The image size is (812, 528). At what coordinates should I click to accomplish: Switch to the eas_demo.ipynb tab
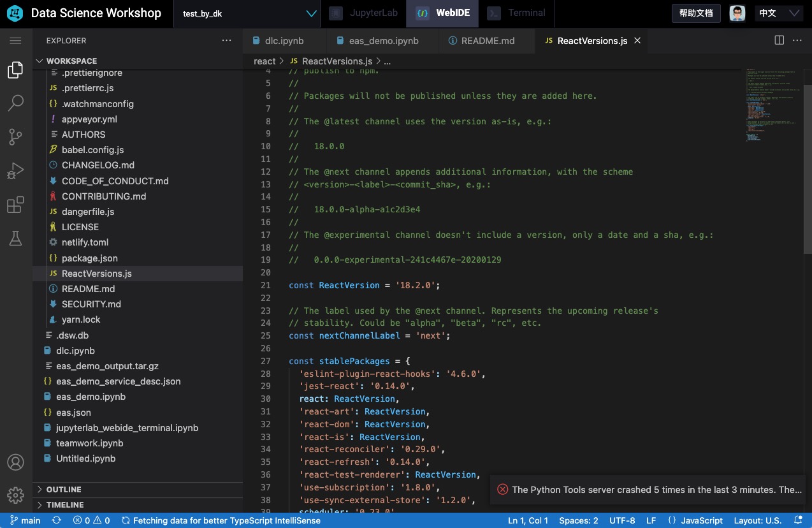pyautogui.click(x=383, y=41)
